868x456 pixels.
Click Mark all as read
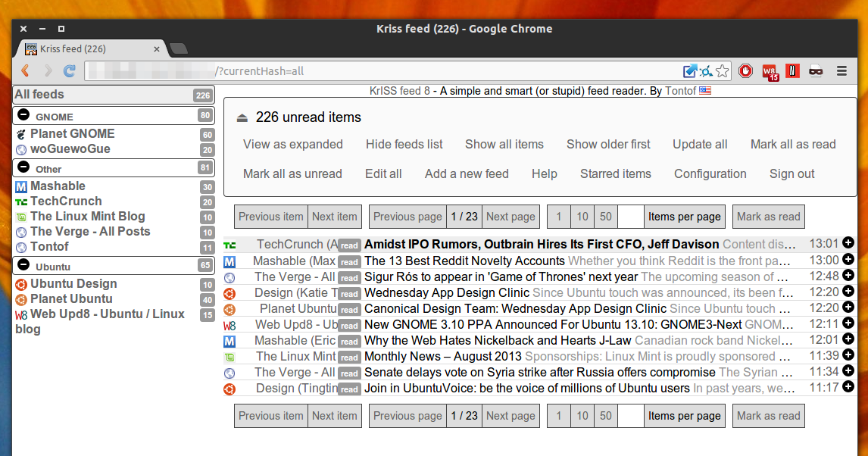point(793,145)
